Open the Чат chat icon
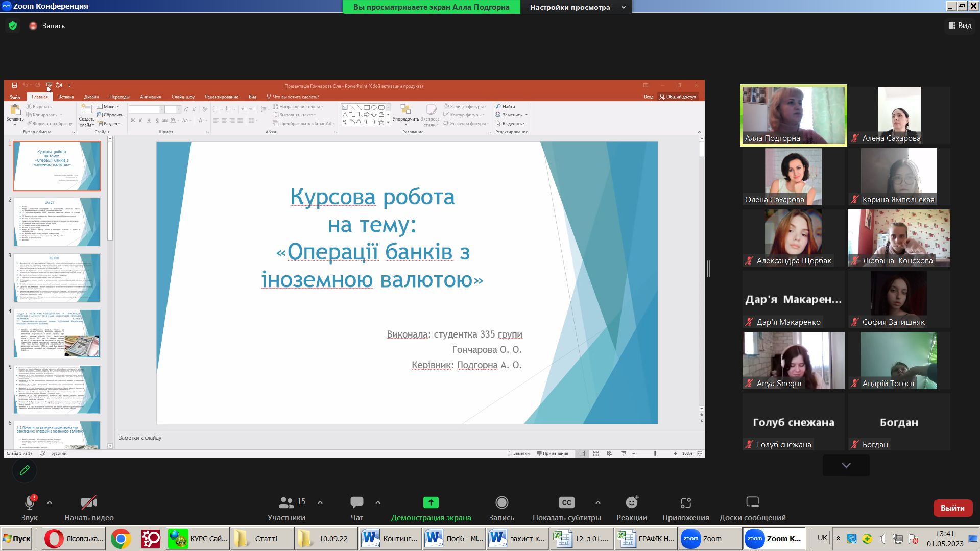This screenshot has width=980, height=551. [357, 502]
